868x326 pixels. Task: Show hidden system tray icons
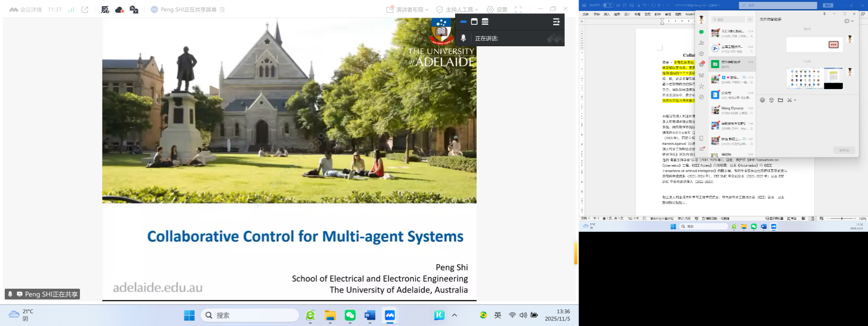point(455,315)
